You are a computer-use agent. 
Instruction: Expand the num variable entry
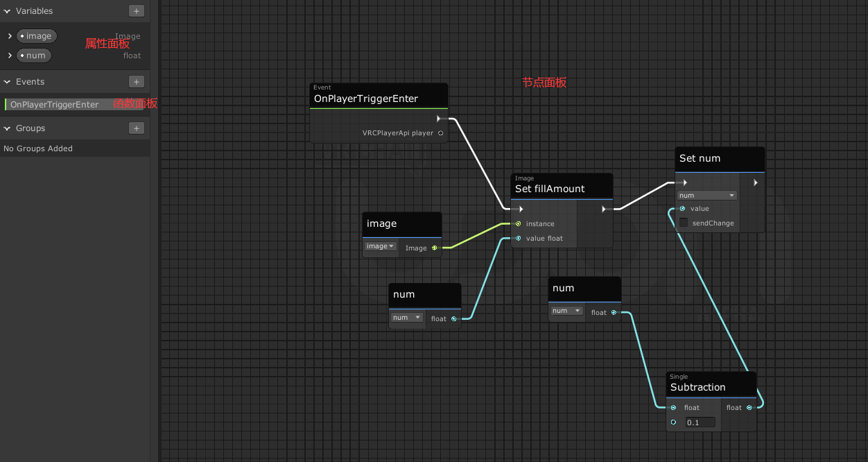[10, 55]
